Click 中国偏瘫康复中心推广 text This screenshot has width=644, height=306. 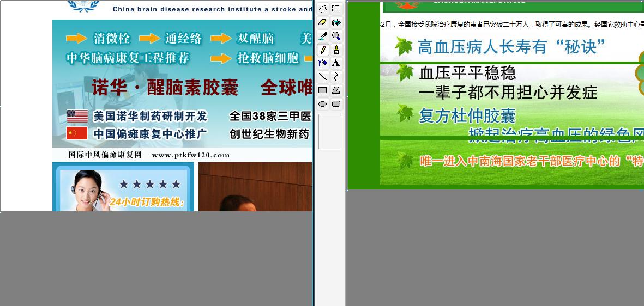[151, 134]
